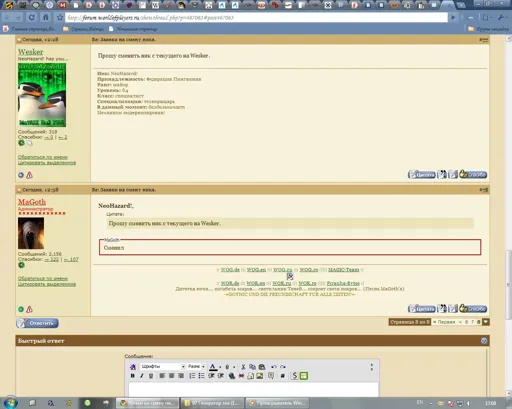The width and height of the screenshot is (512, 409).
Task: Wrap selection in code tags
Action: [x=283, y=376]
